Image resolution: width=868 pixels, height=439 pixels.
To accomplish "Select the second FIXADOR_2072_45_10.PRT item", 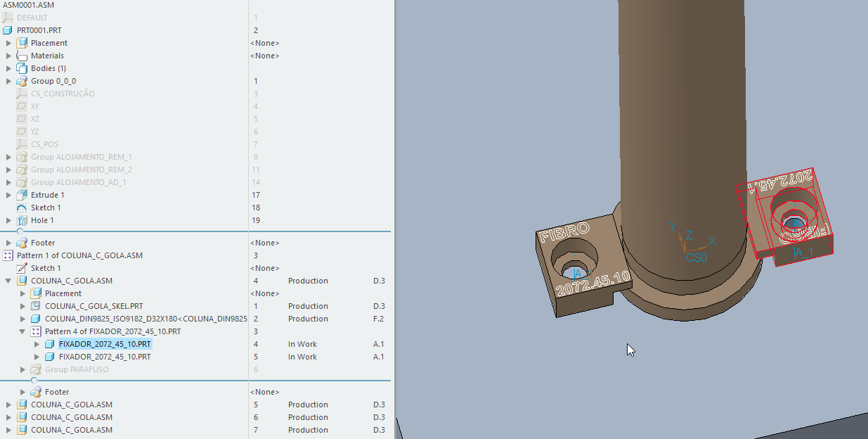I will coord(104,357).
